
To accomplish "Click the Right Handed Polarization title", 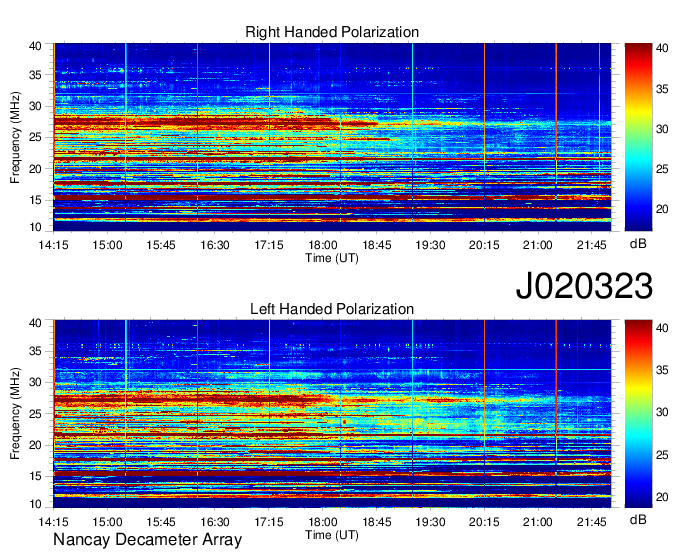I will click(332, 32).
